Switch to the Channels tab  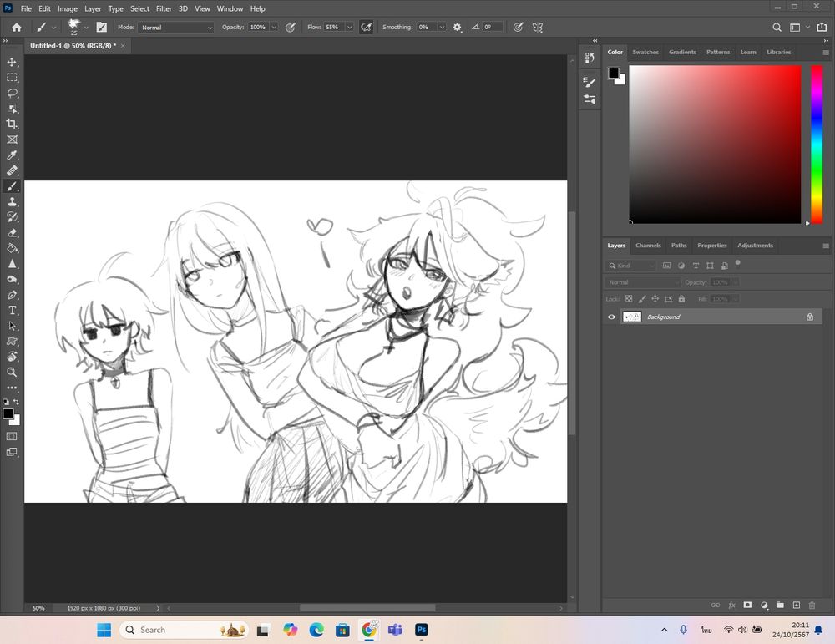[648, 246]
